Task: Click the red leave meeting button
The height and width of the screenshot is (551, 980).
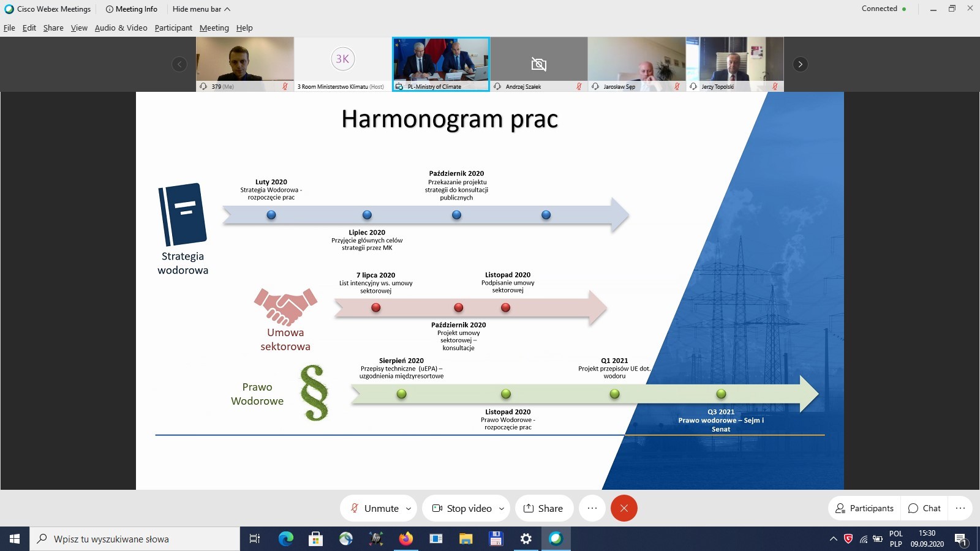Action: tap(624, 508)
